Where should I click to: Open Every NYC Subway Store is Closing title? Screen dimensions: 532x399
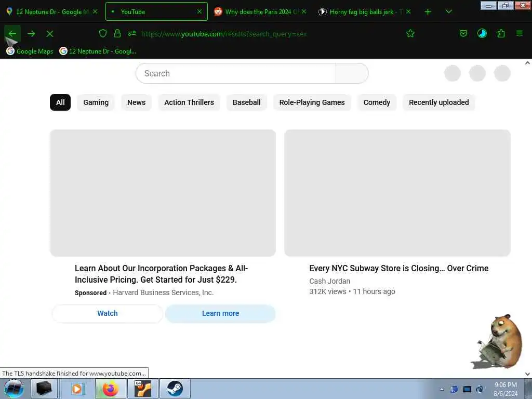pyautogui.click(x=398, y=269)
